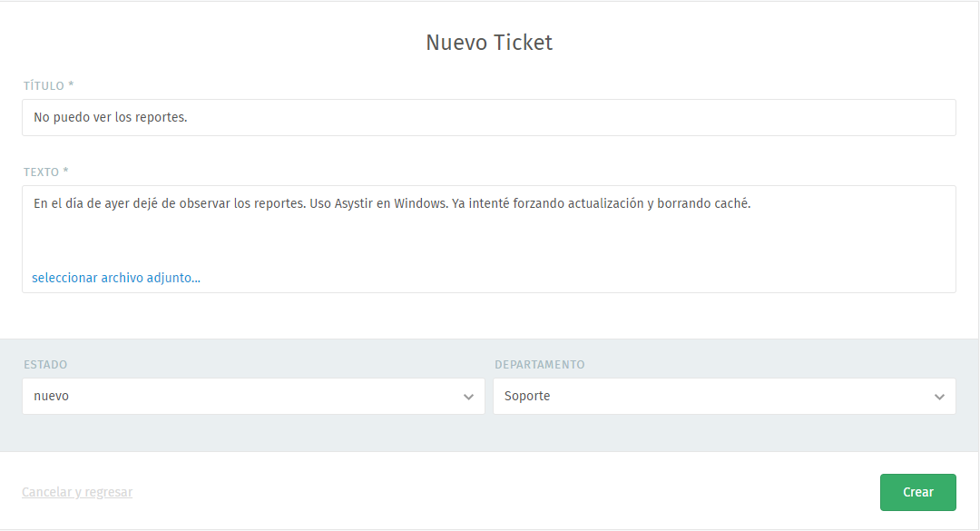Open the Estado dropdown
Viewport: 980px width, 531px height.
click(253, 397)
